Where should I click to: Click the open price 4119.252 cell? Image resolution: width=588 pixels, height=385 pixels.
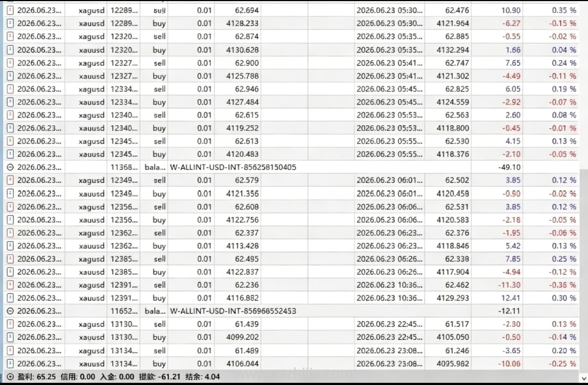click(242, 128)
